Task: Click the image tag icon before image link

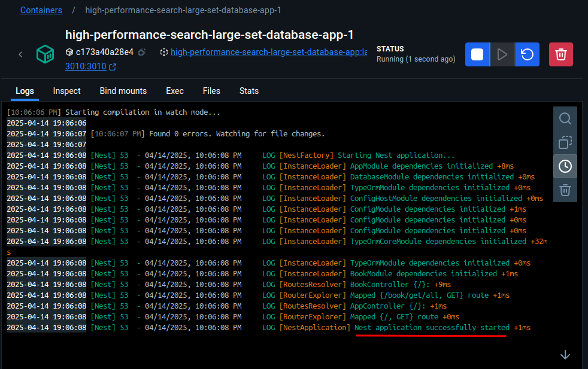Action: click(164, 52)
